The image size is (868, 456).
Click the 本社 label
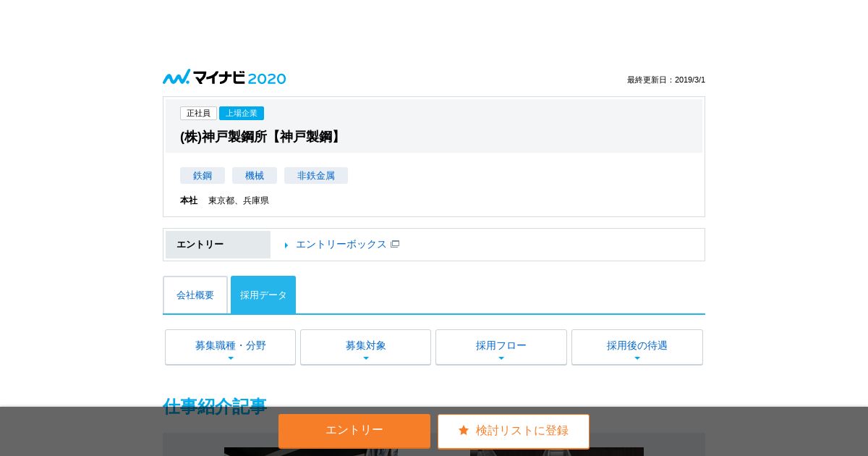(x=189, y=200)
